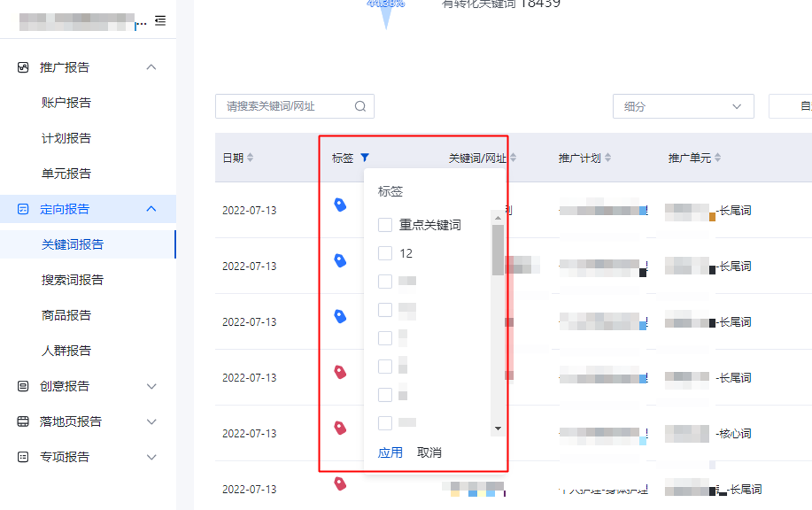
Task: Sort by 推广单元 column arrows
Action: point(718,158)
